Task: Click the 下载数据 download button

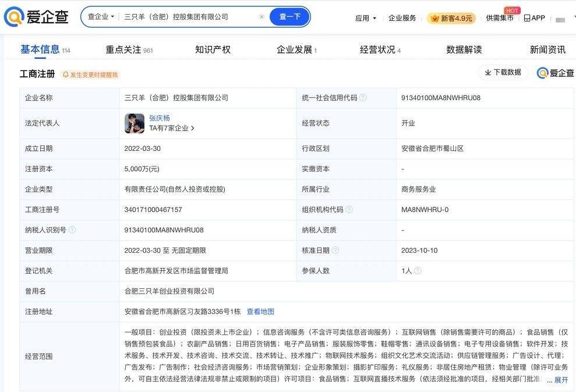Action: tap(503, 72)
